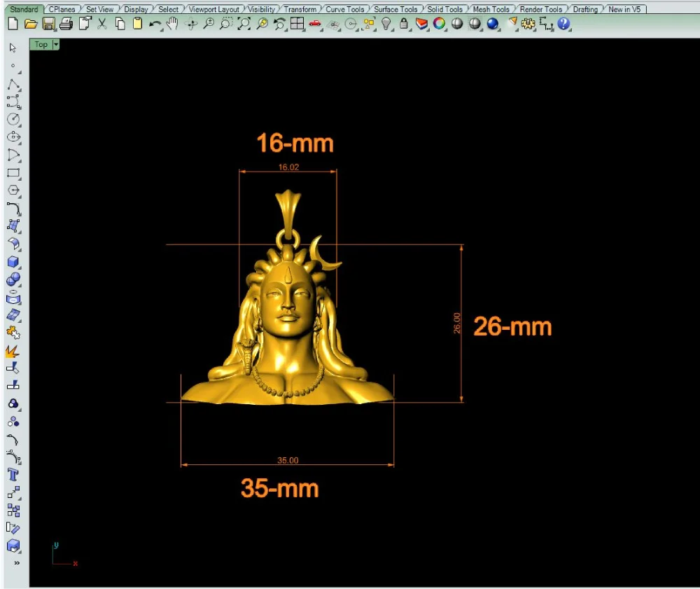Open the Object Snap circle icon

[x=351, y=24]
